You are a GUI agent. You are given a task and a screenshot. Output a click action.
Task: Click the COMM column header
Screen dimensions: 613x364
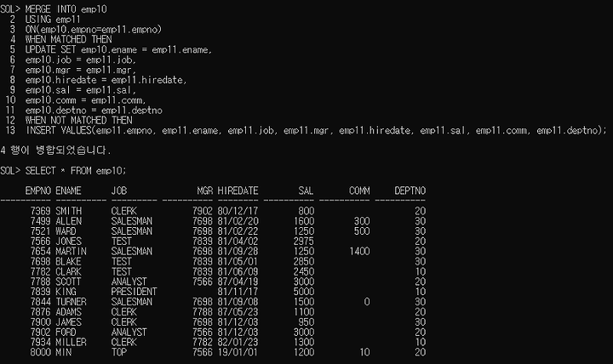coord(359,191)
